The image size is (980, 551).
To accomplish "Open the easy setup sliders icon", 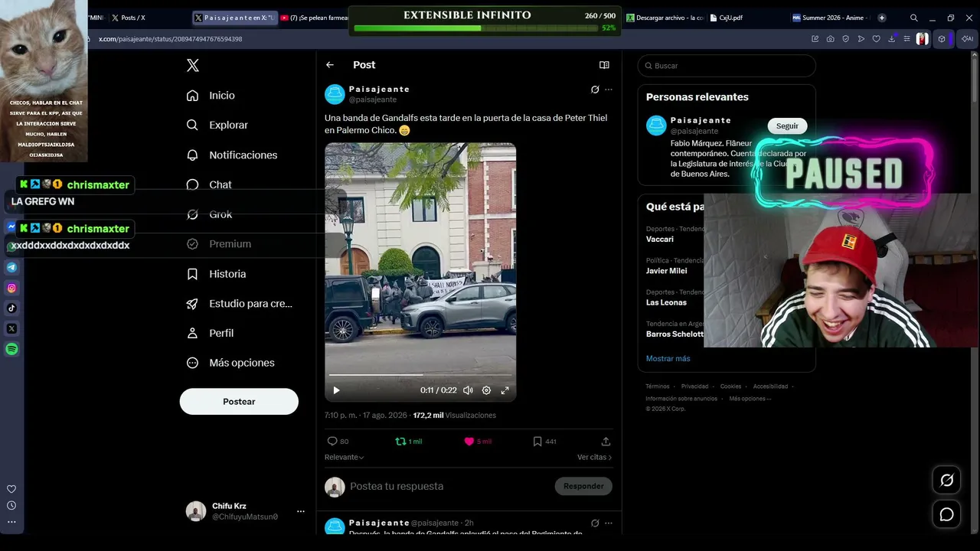I will pyautogui.click(x=907, y=39).
